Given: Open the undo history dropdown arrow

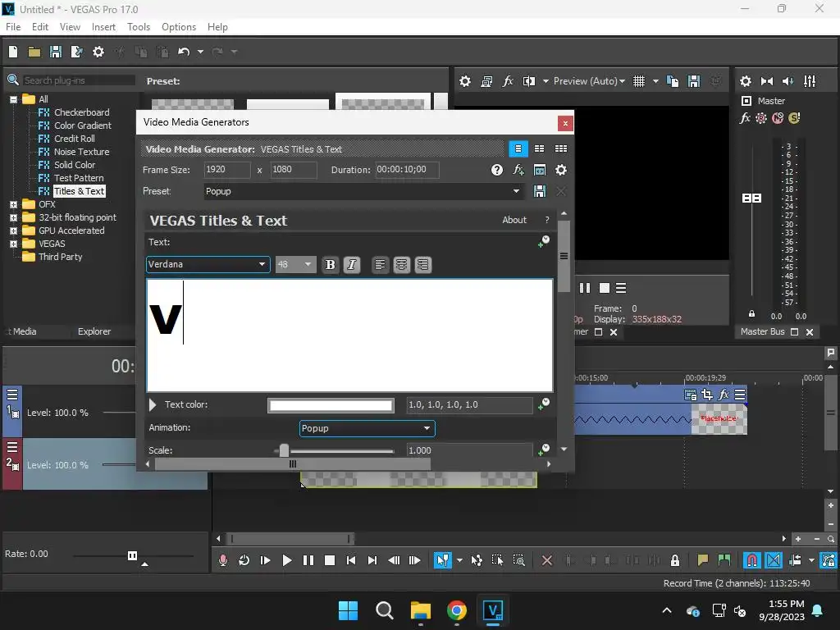Looking at the screenshot, I should click(x=200, y=52).
